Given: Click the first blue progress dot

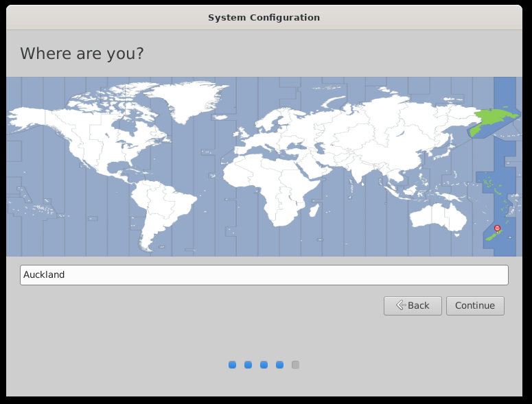Looking at the screenshot, I should tap(233, 365).
